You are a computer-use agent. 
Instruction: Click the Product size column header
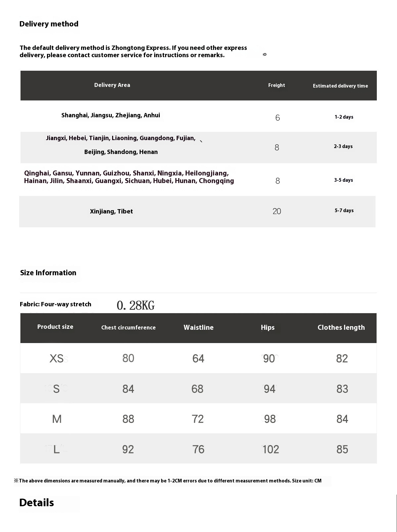(x=55, y=327)
